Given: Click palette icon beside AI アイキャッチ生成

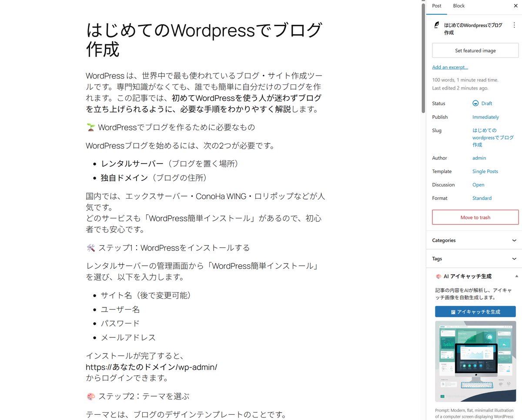Looking at the screenshot, I should [x=438, y=277].
